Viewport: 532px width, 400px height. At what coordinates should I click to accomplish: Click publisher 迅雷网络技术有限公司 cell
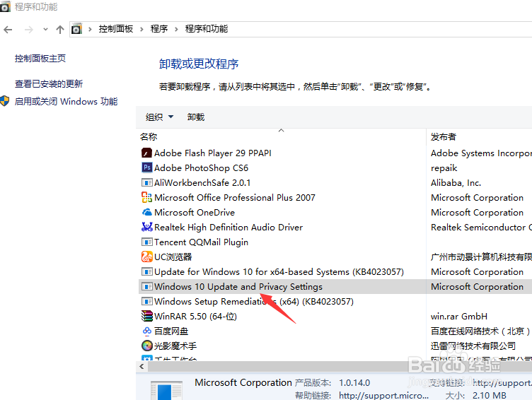tap(473, 346)
